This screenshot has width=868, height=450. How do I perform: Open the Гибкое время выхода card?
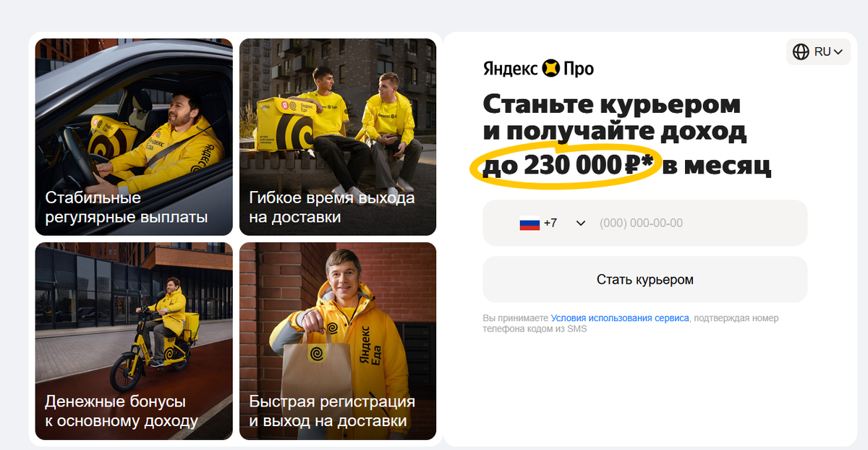pos(338,137)
